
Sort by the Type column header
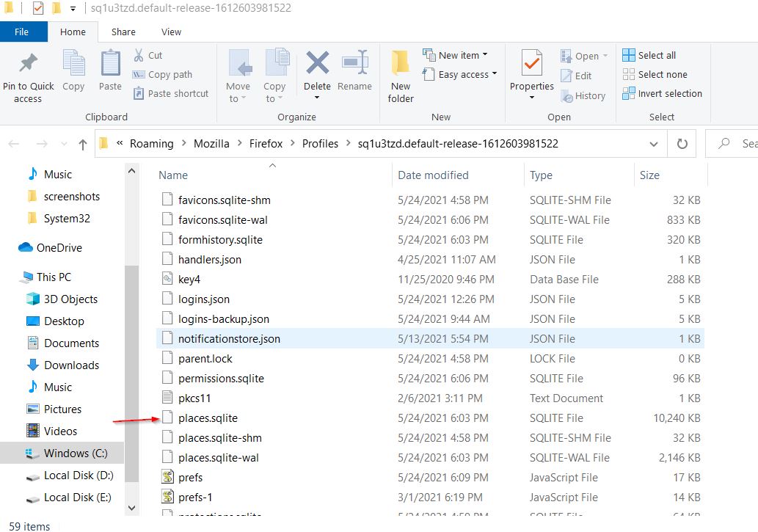tap(541, 175)
